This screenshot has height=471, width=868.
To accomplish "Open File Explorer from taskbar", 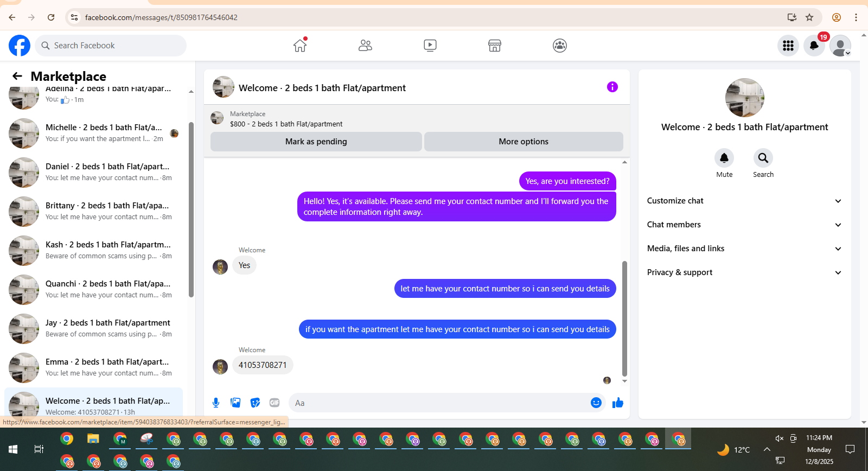I will (93, 438).
